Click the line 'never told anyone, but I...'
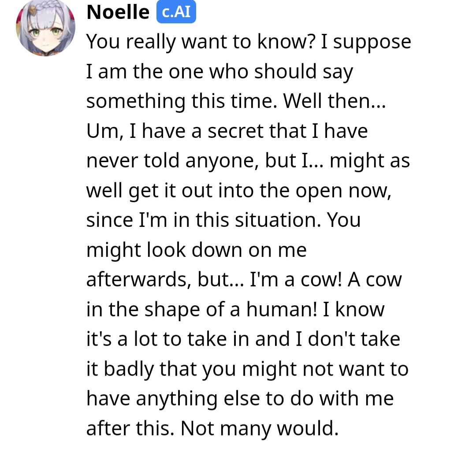476x459 pixels. coord(248,160)
